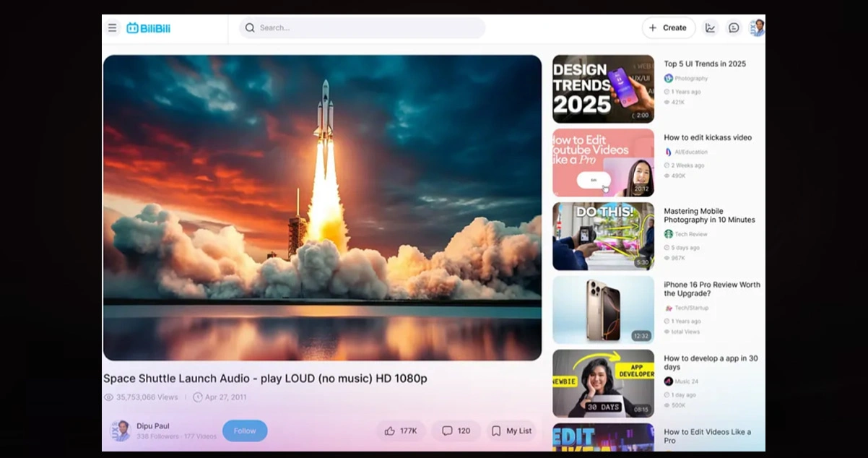This screenshot has height=458, width=868.
Task: Open the messages chat icon
Action: [x=734, y=28]
